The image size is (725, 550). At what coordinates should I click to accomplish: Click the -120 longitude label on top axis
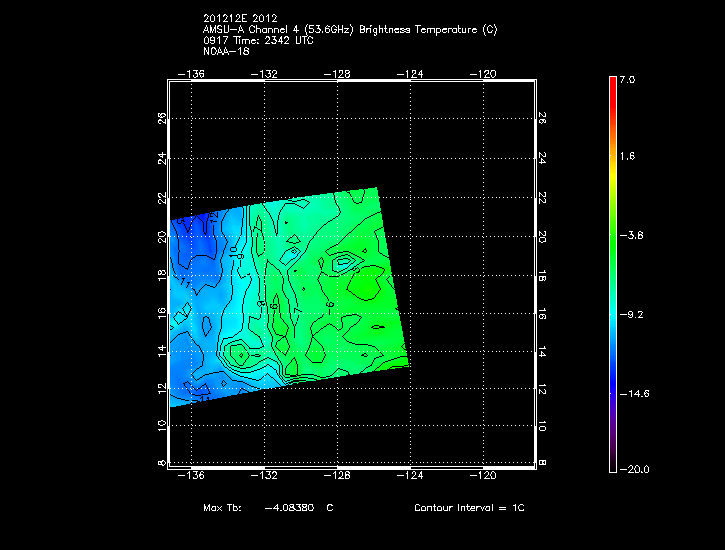click(483, 74)
